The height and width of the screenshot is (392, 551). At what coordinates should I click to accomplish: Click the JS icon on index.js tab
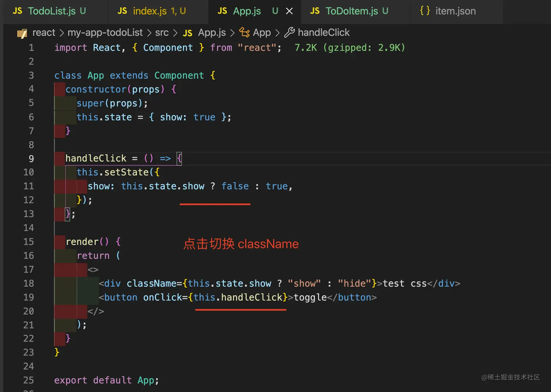(122, 11)
